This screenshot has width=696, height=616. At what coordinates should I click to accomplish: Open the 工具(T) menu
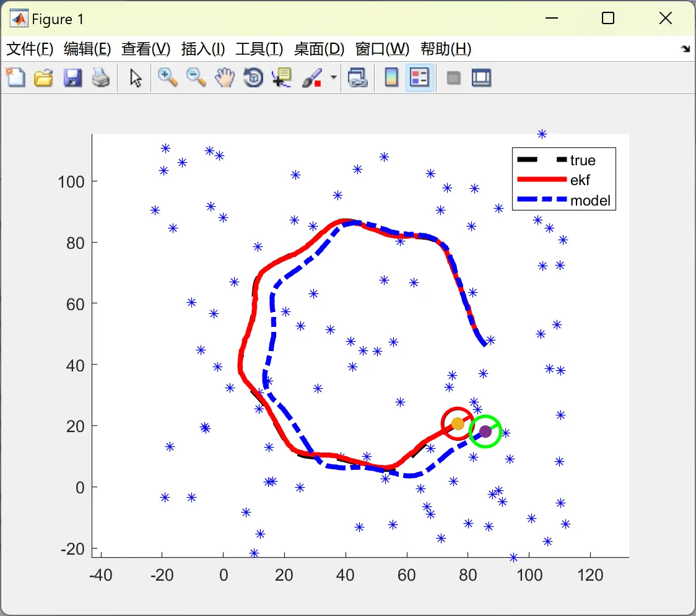coord(259,49)
